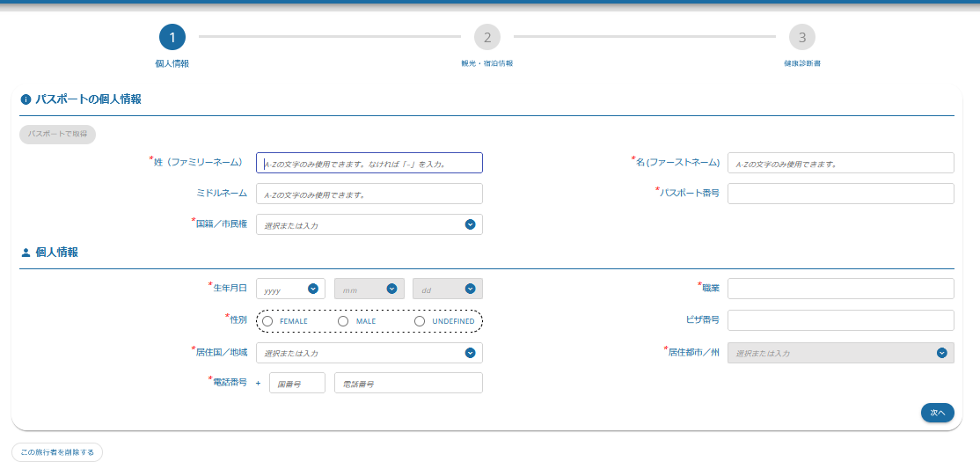This screenshot has height=469, width=980.
Task: Click the info icon beside パスポートの個人情報
Action: click(26, 99)
